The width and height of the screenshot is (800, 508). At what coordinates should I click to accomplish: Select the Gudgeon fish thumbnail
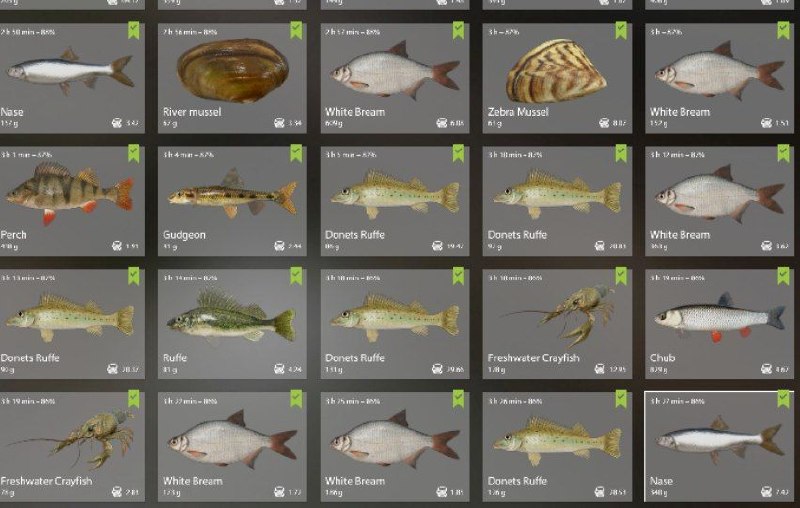232,195
